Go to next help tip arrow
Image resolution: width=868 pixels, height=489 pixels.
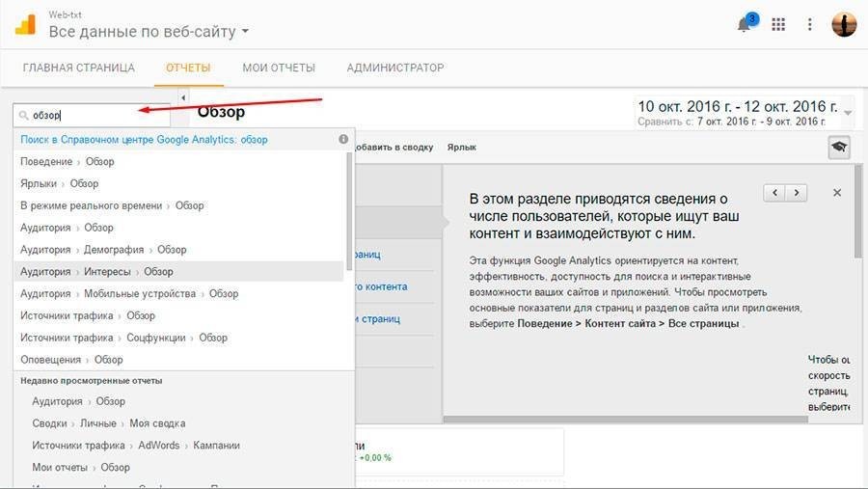coord(796,193)
